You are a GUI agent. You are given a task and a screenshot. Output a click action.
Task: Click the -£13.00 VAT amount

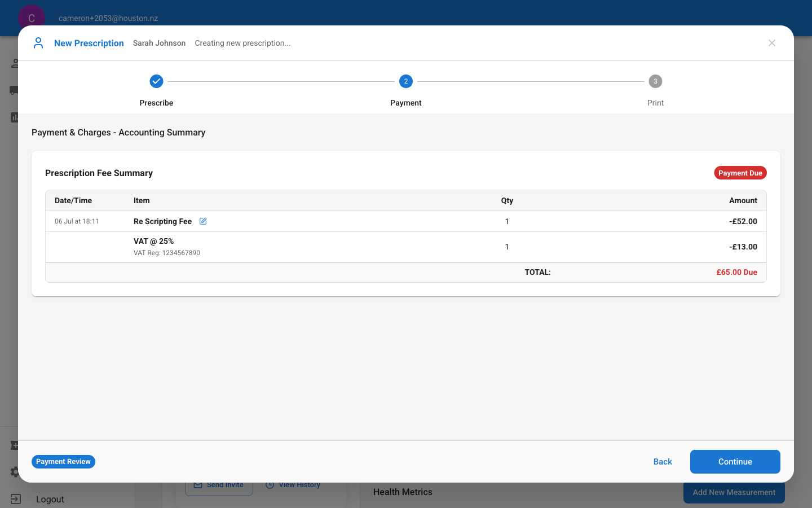[743, 247]
